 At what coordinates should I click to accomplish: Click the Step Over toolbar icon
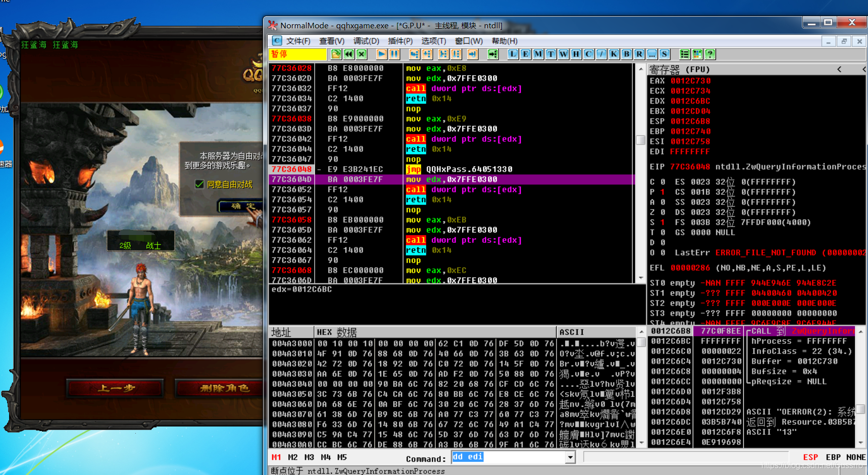(427, 54)
